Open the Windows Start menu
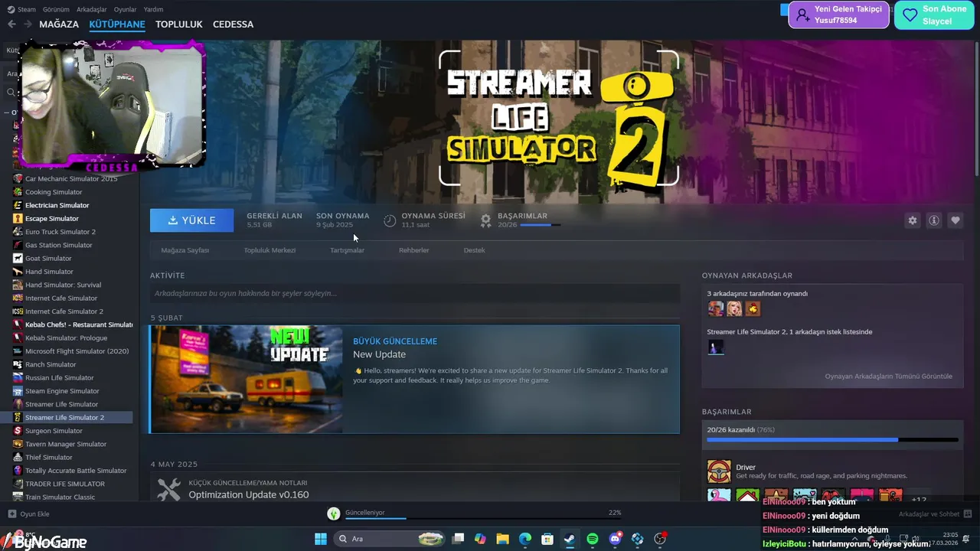This screenshot has height=551, width=980. pos(321,539)
